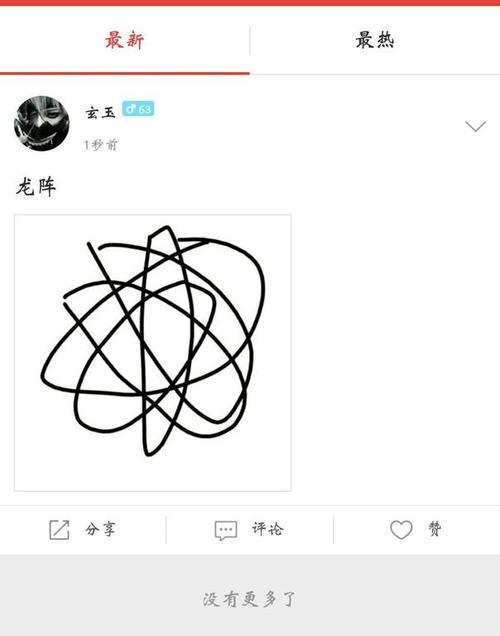Open 玄玉's masked profile avatar
The height and width of the screenshot is (636, 500).
pos(41,123)
